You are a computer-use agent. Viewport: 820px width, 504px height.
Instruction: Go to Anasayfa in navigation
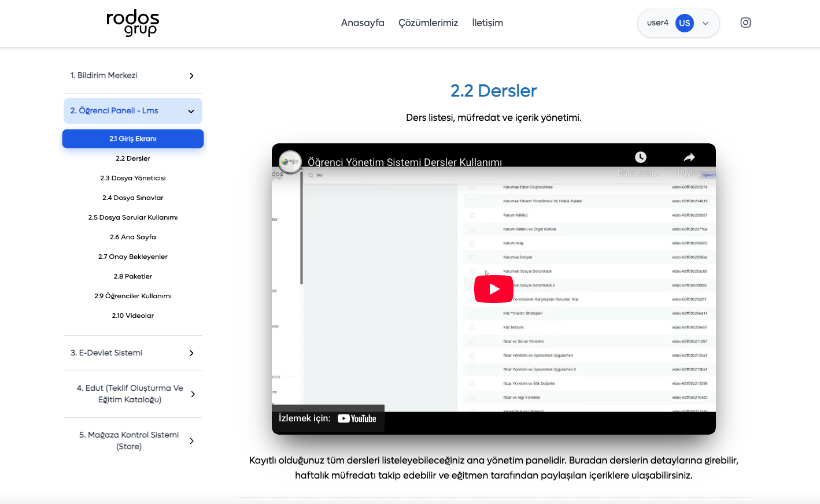[x=363, y=23]
